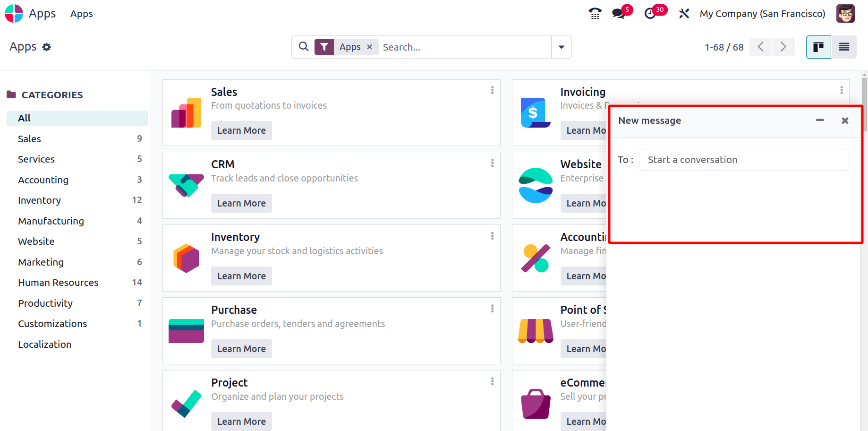
Task: Open Purchase card options menu
Action: tap(492, 309)
